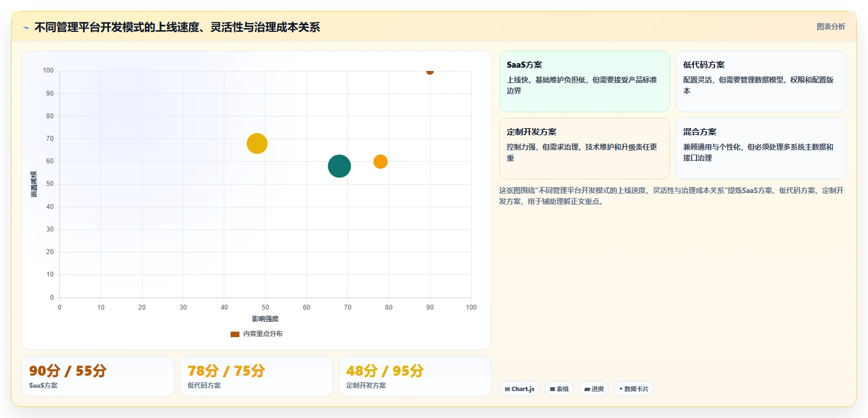868x418 pixels.
Task: Select the small orange bubble in the chart
Action: [x=380, y=162]
